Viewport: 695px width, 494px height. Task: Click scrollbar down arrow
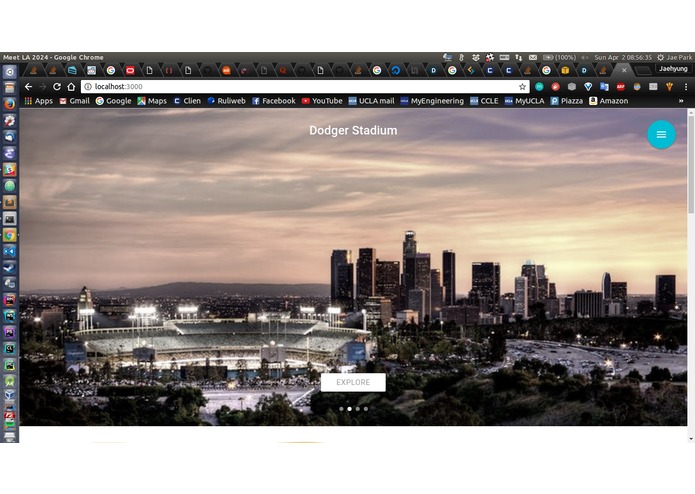691,439
